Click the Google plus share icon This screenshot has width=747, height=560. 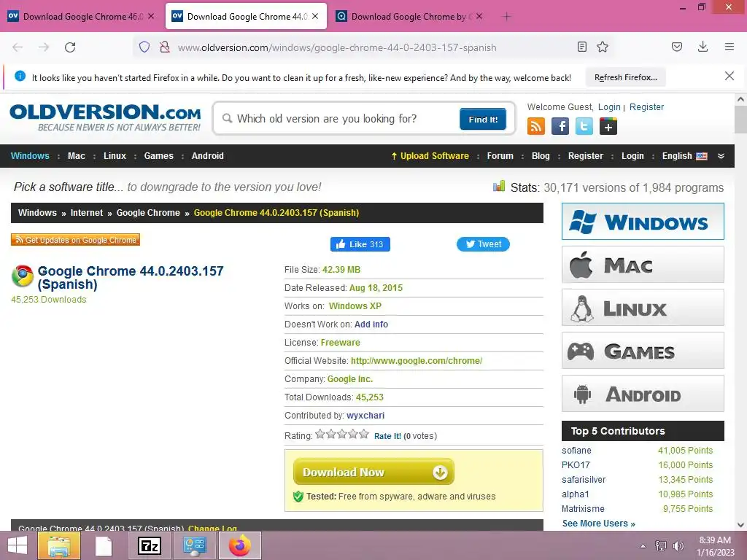click(608, 126)
